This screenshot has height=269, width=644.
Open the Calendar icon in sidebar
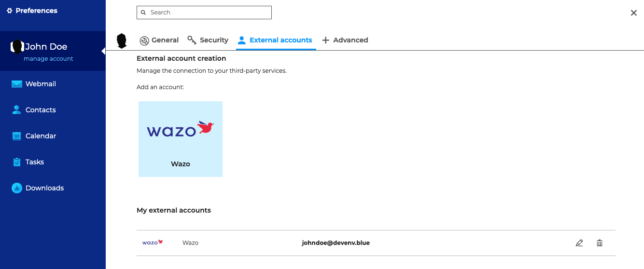click(x=17, y=136)
